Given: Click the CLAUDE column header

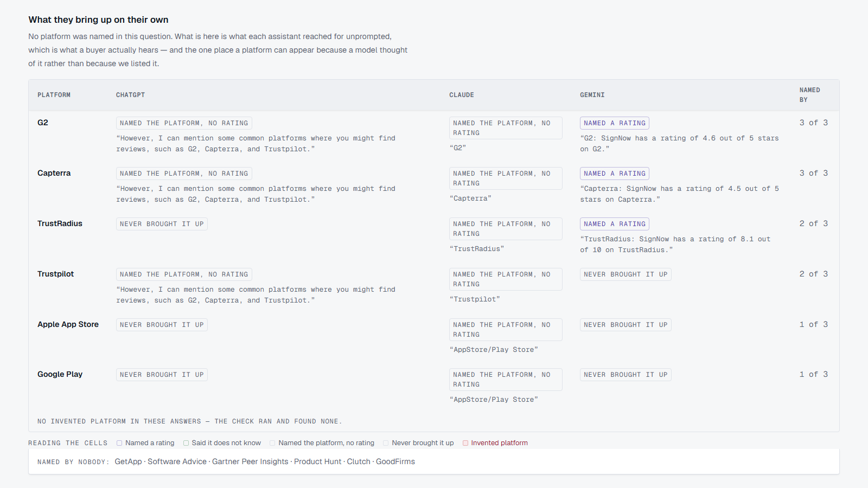Looking at the screenshot, I should [x=462, y=95].
